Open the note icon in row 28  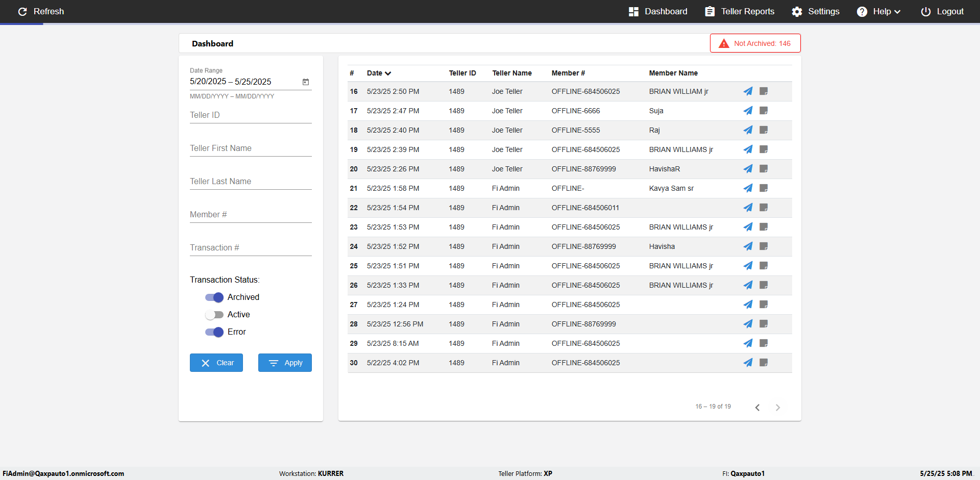click(x=764, y=324)
